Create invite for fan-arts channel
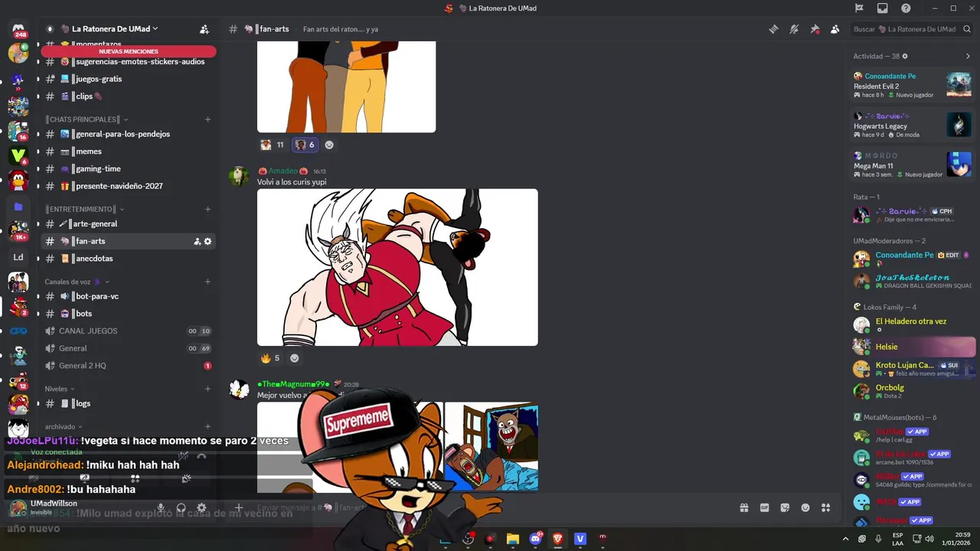 pyautogui.click(x=197, y=241)
